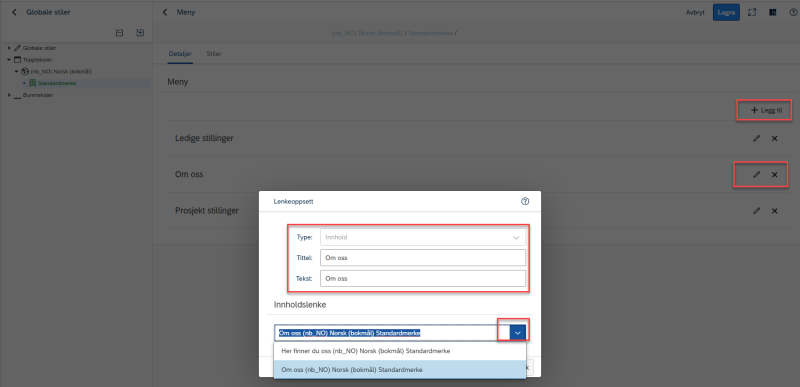Image resolution: width=800 pixels, height=387 pixels.
Task: Open the Type dropdown showing Innhold
Action: 423,237
